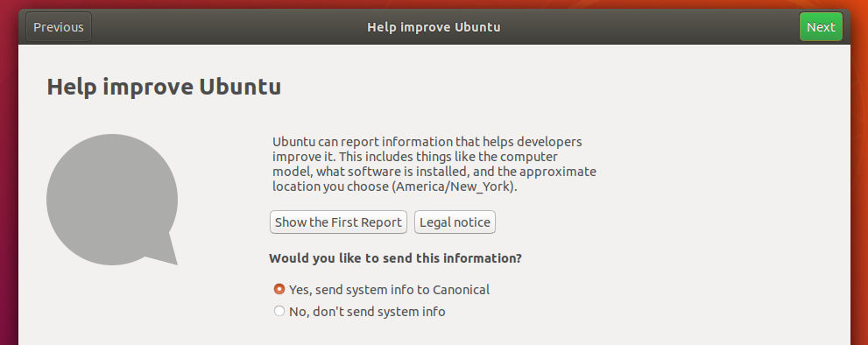Return to the Previous setup page

pos(58,26)
